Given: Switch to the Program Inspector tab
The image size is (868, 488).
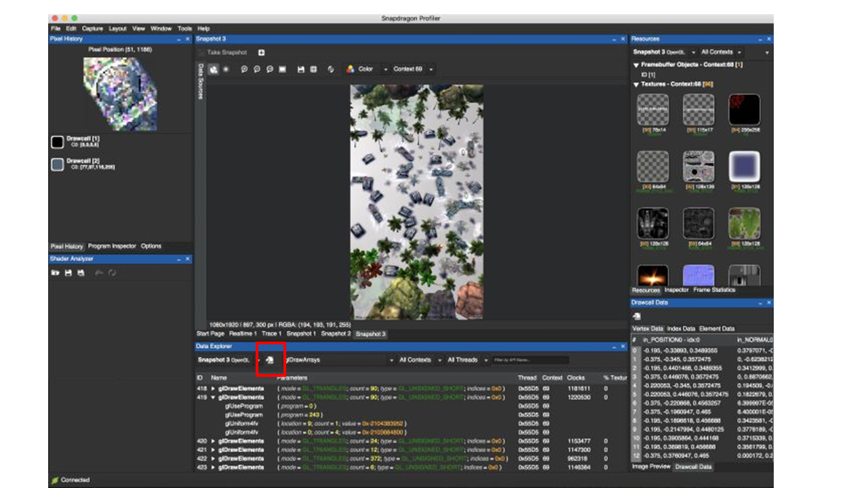Looking at the screenshot, I should (112, 246).
